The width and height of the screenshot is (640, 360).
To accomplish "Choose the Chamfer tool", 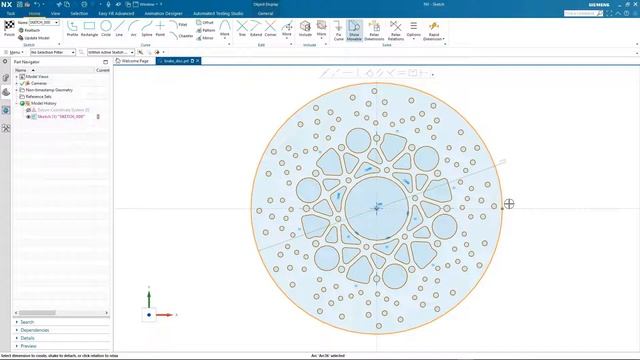I will click(x=181, y=36).
